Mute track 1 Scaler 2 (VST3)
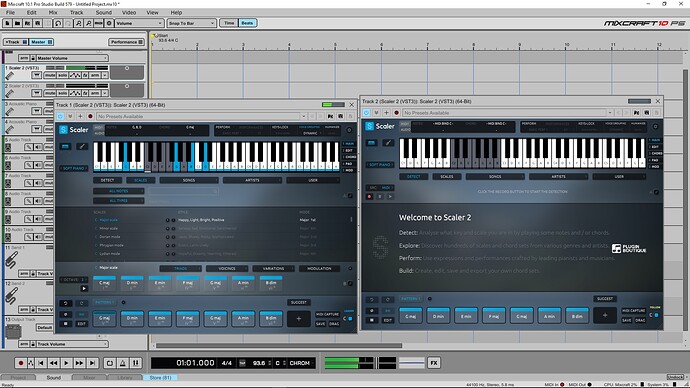The width and height of the screenshot is (690, 388). point(50,75)
